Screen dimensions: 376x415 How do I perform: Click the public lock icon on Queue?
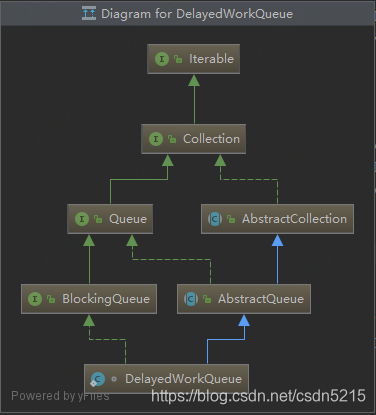pos(98,219)
